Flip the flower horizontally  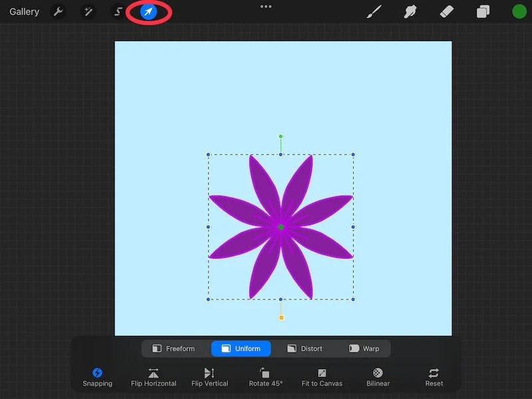[x=153, y=377]
